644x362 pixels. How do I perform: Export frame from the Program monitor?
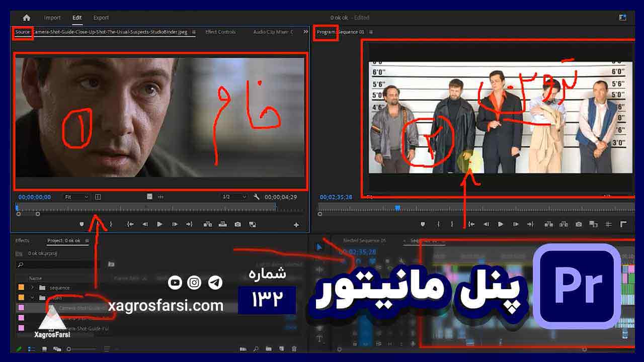(579, 224)
